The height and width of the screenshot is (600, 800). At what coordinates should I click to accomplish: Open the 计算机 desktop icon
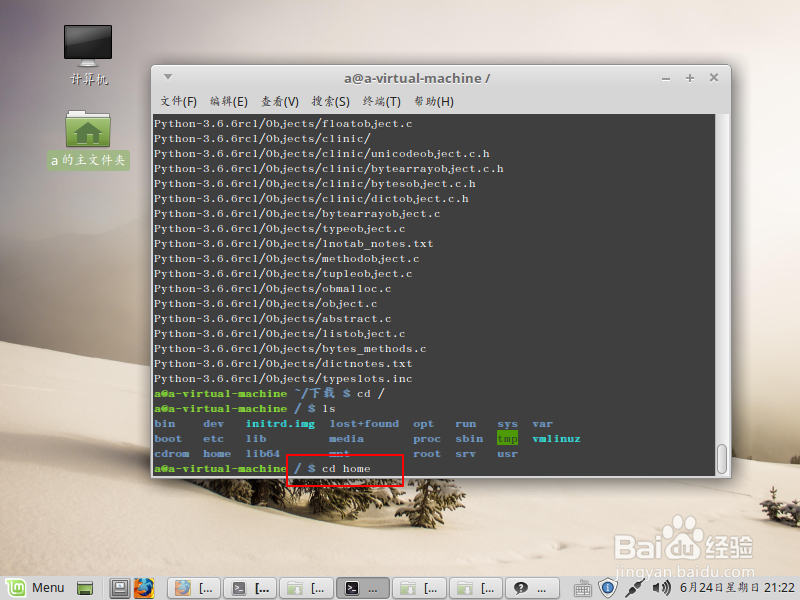click(x=86, y=45)
